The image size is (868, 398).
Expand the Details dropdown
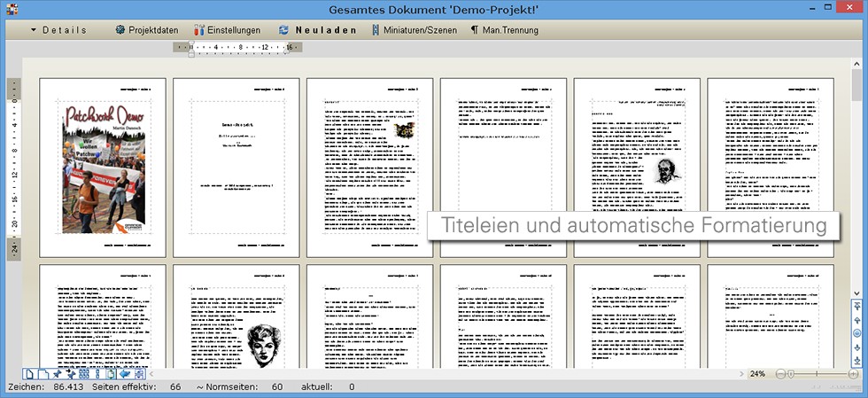(58, 30)
